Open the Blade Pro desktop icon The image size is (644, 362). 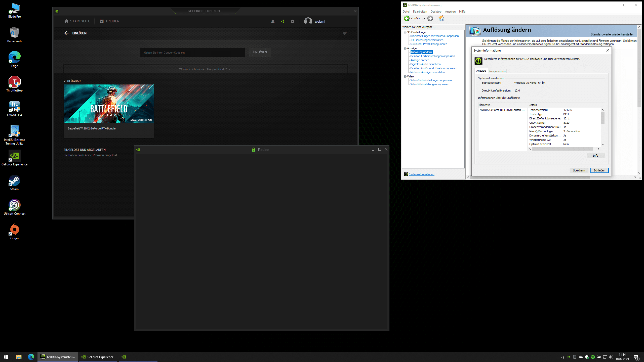point(14,11)
